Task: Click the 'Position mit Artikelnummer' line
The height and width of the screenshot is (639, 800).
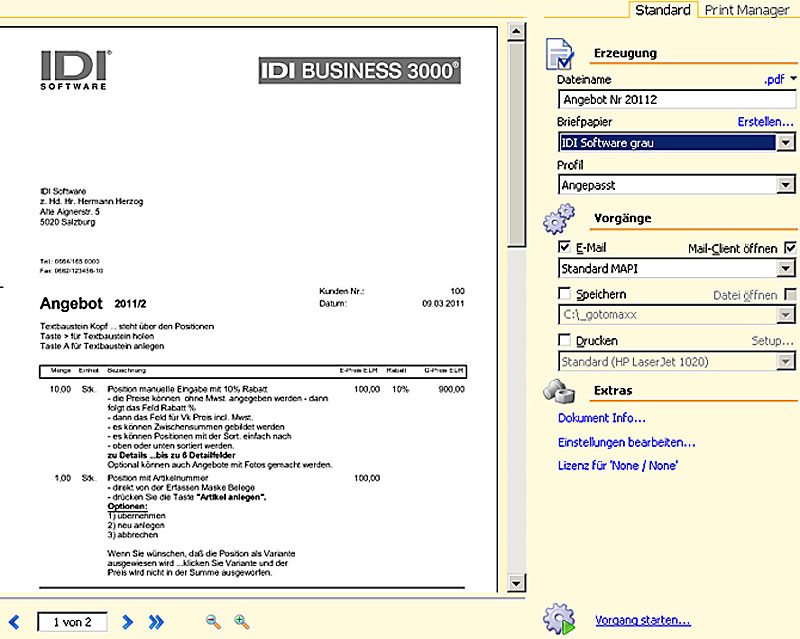Action: (x=158, y=478)
